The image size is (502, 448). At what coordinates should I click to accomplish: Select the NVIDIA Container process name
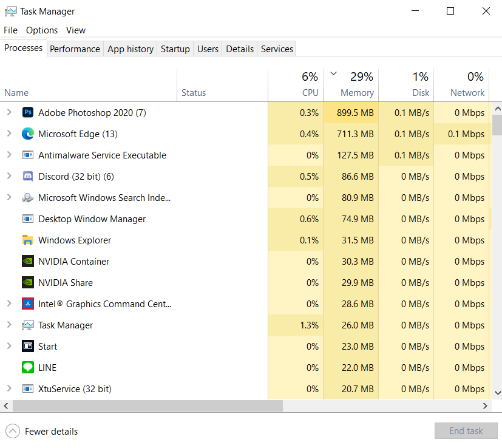tap(73, 261)
